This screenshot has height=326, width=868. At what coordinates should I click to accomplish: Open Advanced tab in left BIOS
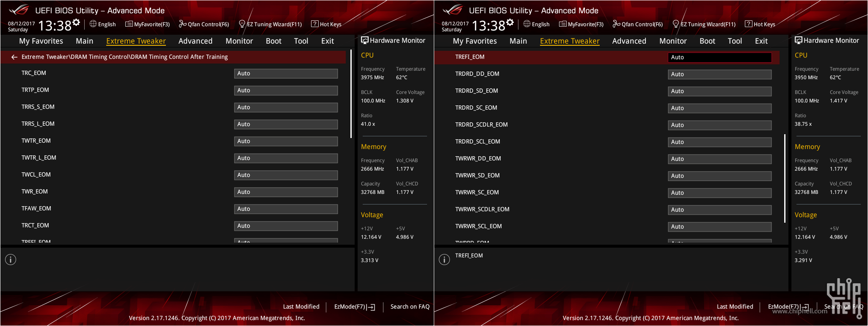click(196, 41)
